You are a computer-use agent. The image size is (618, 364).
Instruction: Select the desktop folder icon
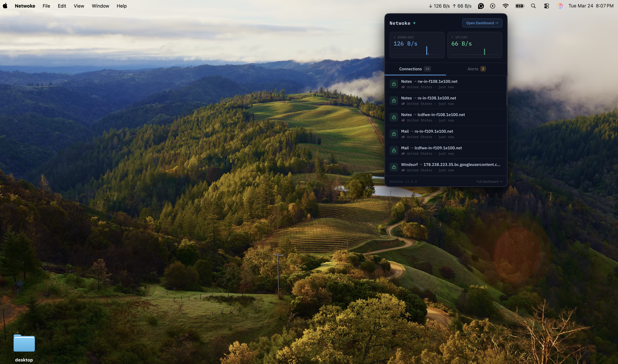[x=24, y=343]
